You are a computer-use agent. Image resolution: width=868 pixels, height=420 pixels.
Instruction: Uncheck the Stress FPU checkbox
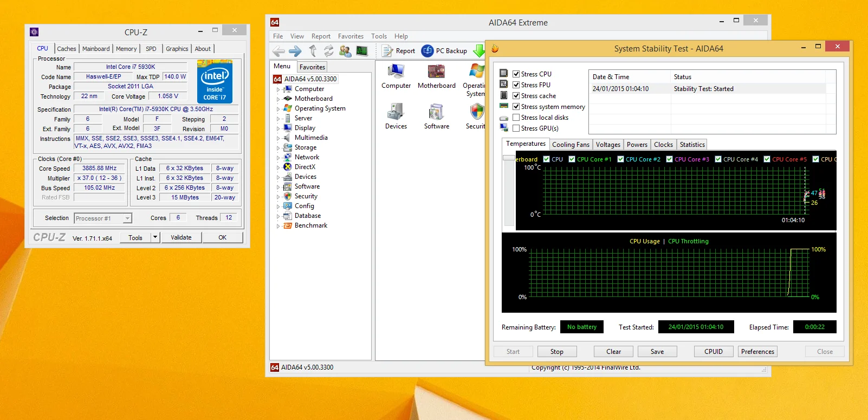coord(516,85)
